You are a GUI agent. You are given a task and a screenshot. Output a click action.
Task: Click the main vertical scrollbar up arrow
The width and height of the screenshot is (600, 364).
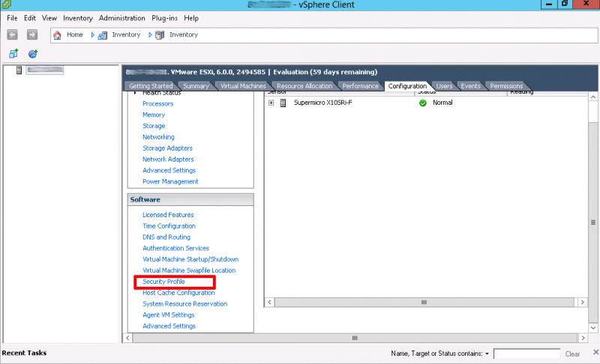point(592,97)
